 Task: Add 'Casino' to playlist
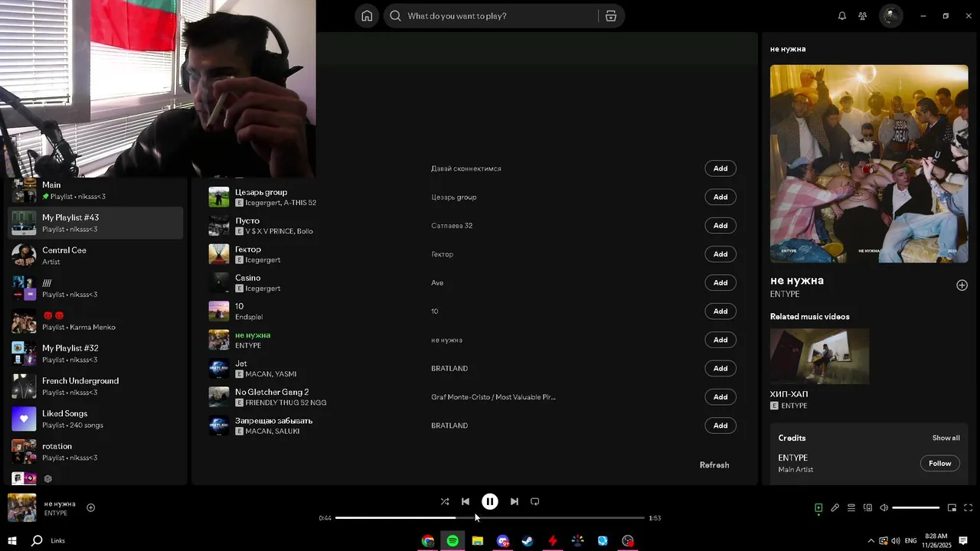[720, 283]
